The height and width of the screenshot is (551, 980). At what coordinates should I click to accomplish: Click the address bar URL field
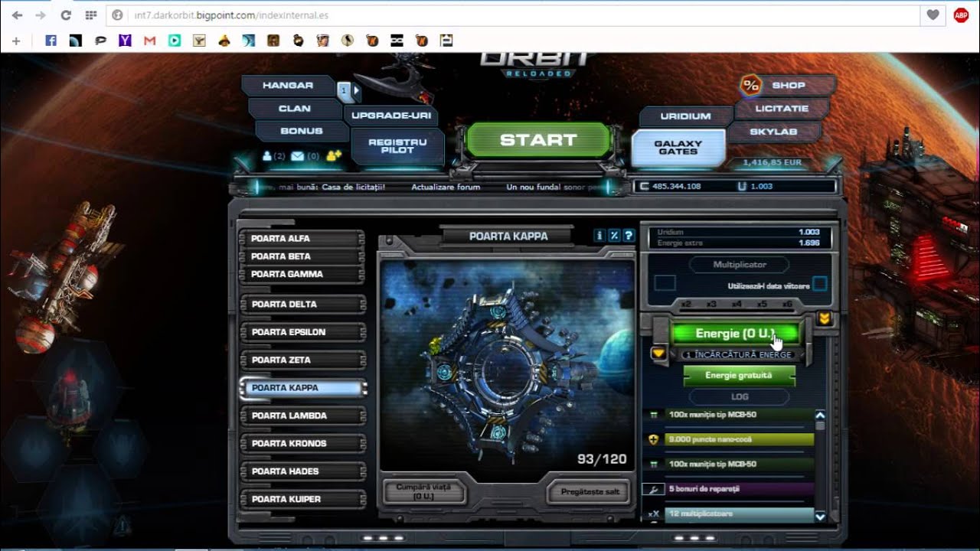pos(513,15)
